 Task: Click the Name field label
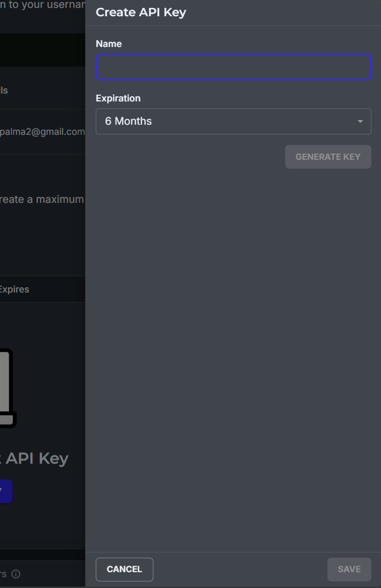click(x=109, y=44)
